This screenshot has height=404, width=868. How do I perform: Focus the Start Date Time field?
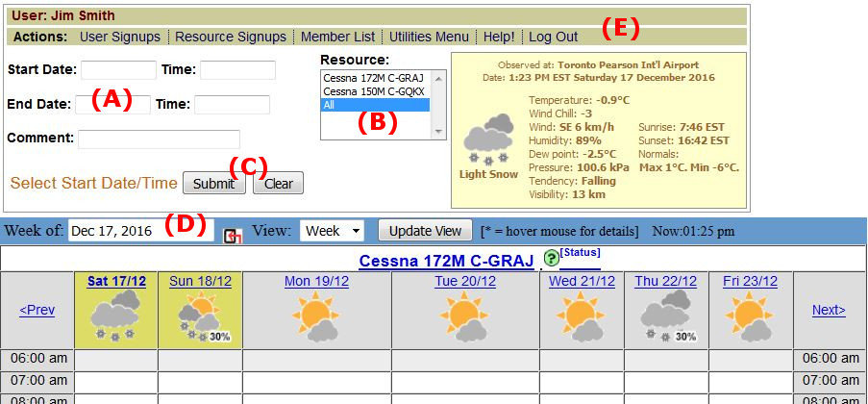237,70
